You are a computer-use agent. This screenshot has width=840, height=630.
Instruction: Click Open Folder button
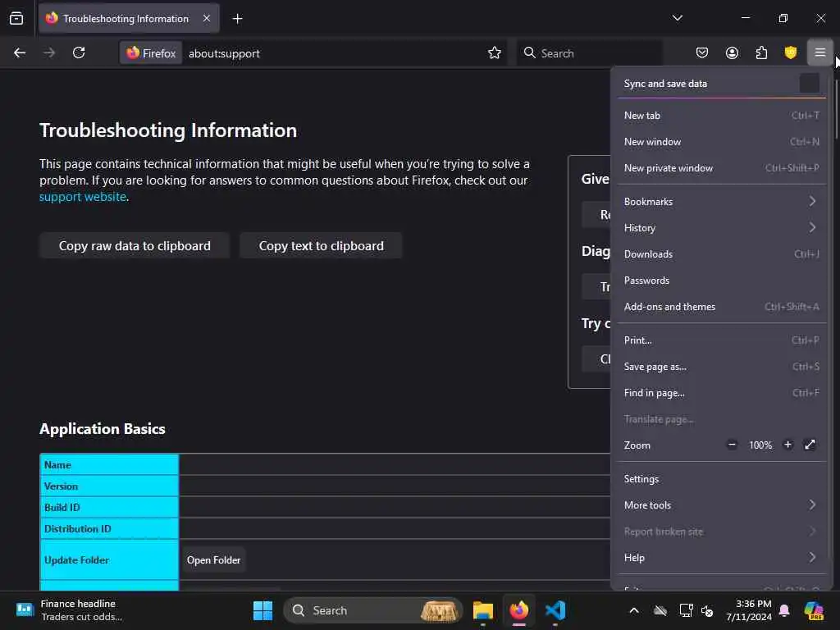tap(214, 559)
